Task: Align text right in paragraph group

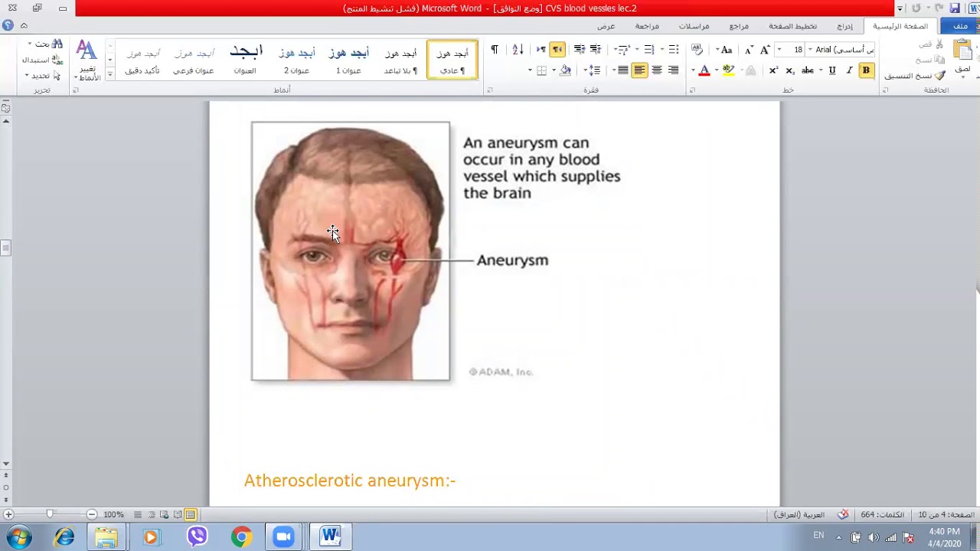Action: click(x=674, y=70)
